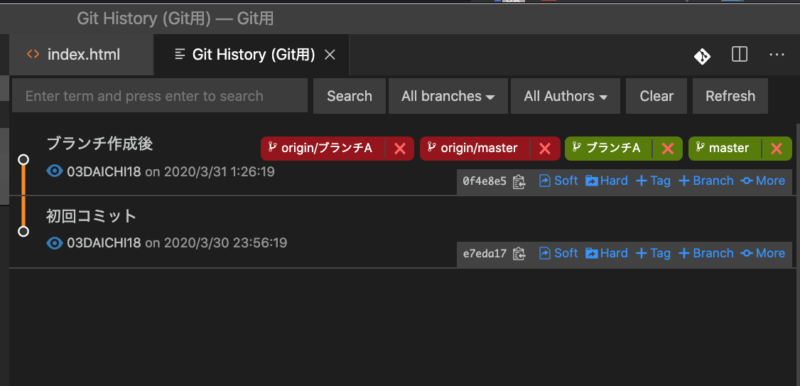The width and height of the screenshot is (800, 386).
Task: Click graph node of 初回コミット commit
Action: pyautogui.click(x=23, y=231)
